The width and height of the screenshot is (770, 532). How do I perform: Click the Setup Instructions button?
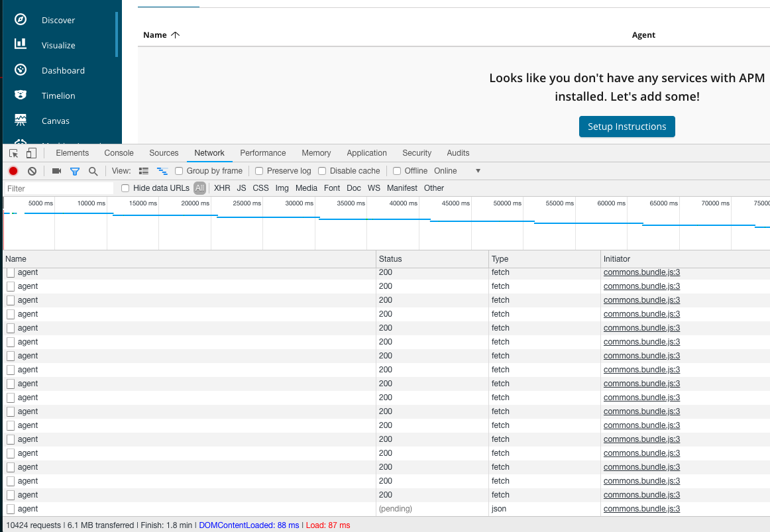pyautogui.click(x=627, y=127)
